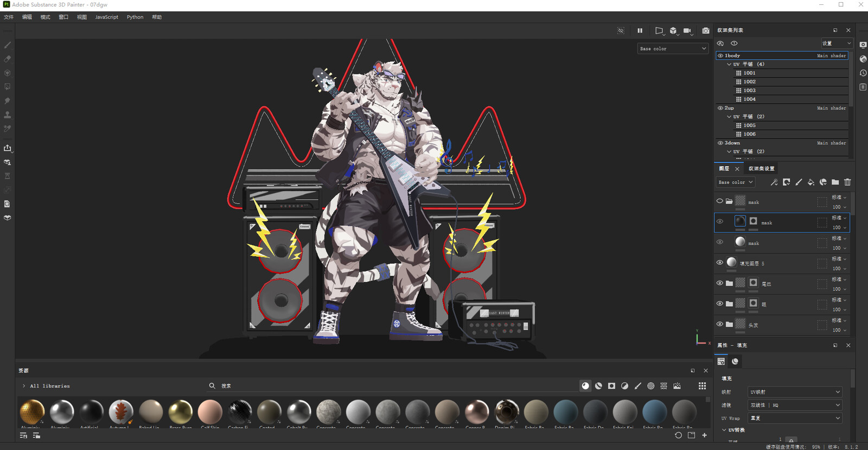
Task: Open the export/send-to icon in left toolbar
Action: [x=8, y=148]
